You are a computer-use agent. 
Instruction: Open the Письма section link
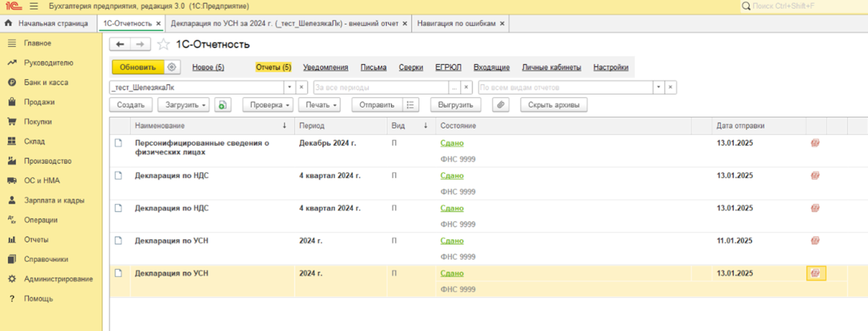374,67
